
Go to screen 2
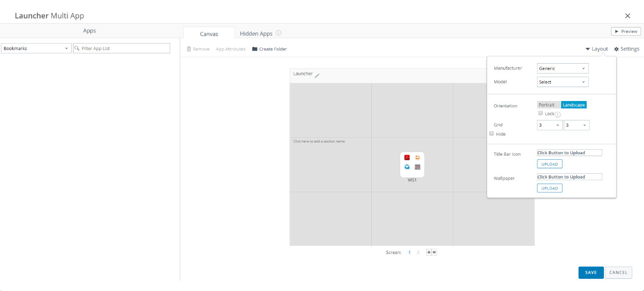pyautogui.click(x=418, y=253)
